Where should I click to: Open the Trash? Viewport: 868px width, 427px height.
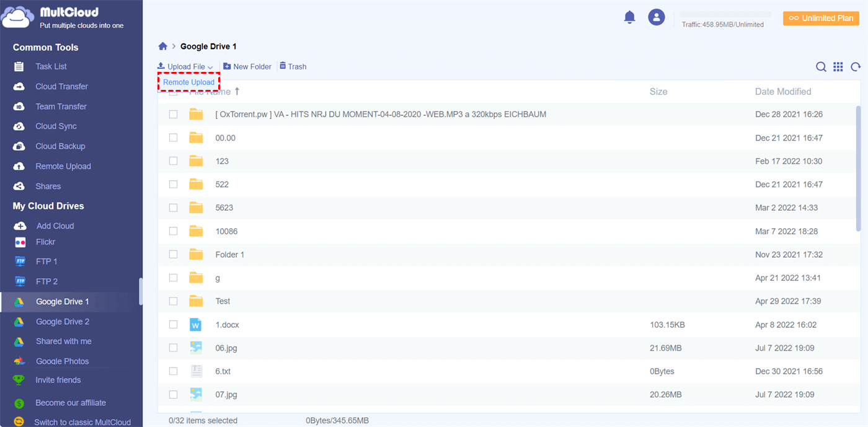point(293,66)
